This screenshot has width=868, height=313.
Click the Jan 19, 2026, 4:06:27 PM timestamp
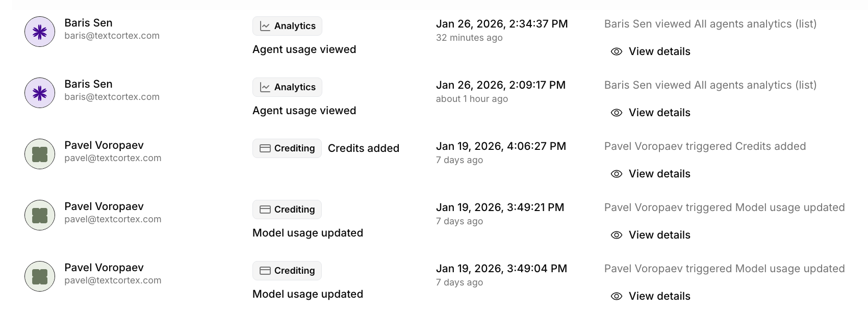501,146
